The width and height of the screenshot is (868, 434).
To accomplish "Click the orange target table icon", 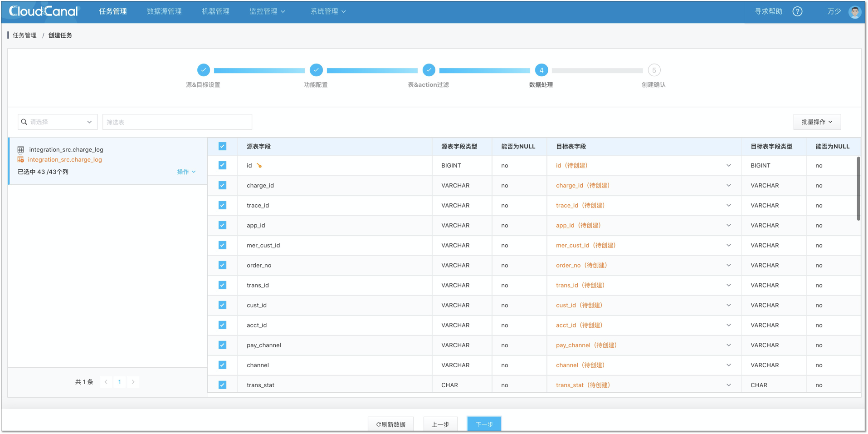I will point(20,159).
